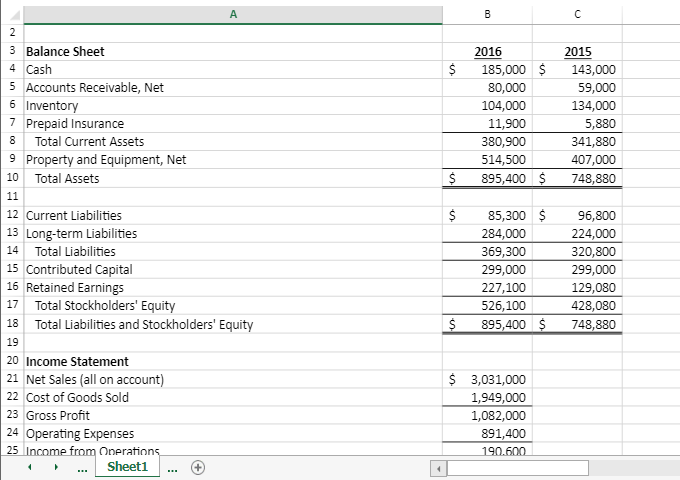The height and width of the screenshot is (480, 680).
Task: Select row 3 header
Action: [x=12, y=51]
